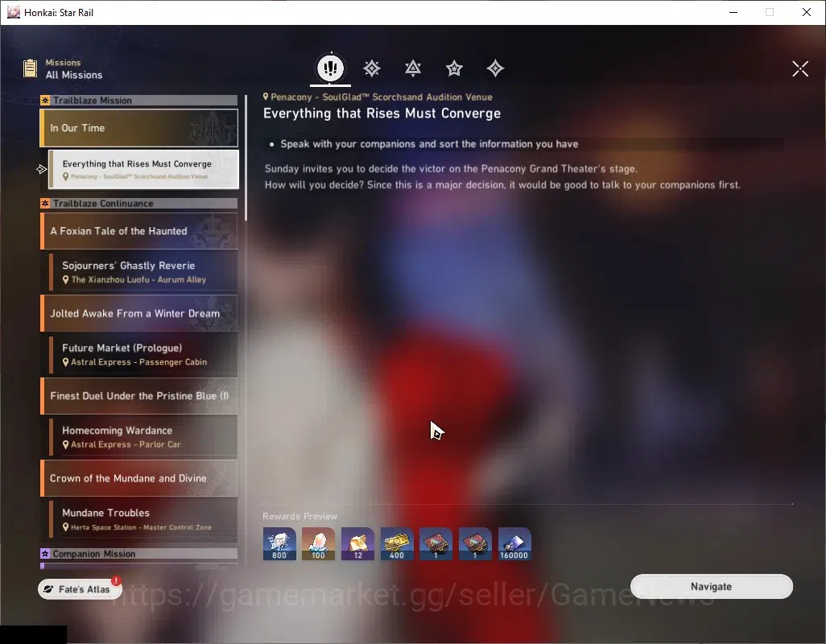View the 800 Trailblaze EXP reward
The width and height of the screenshot is (826, 644).
coord(279,543)
